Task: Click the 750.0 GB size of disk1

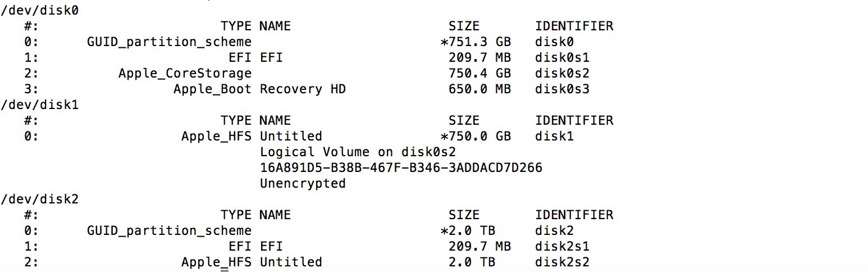Action: click(x=476, y=136)
